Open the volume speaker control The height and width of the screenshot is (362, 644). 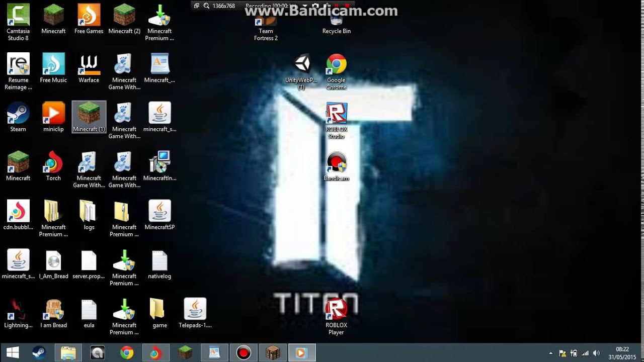597,353
